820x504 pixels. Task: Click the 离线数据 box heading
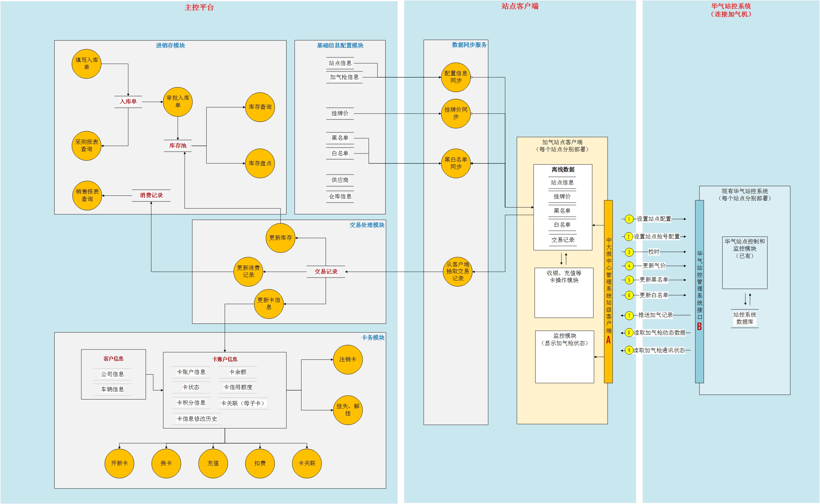pyautogui.click(x=563, y=169)
